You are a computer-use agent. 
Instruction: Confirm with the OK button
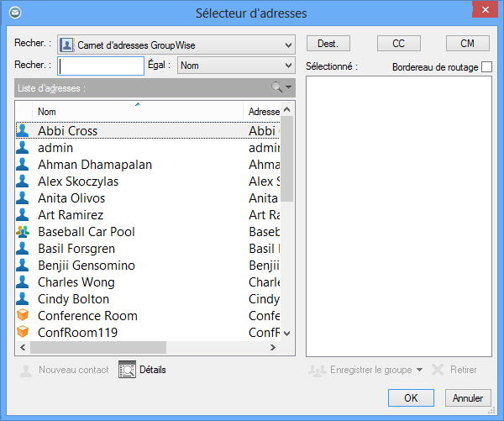pyautogui.click(x=412, y=397)
